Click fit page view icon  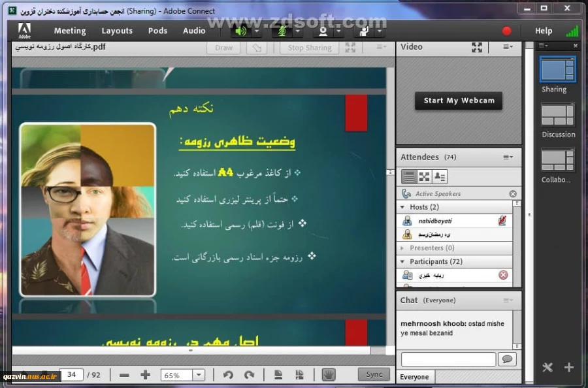pyautogui.click(x=278, y=375)
